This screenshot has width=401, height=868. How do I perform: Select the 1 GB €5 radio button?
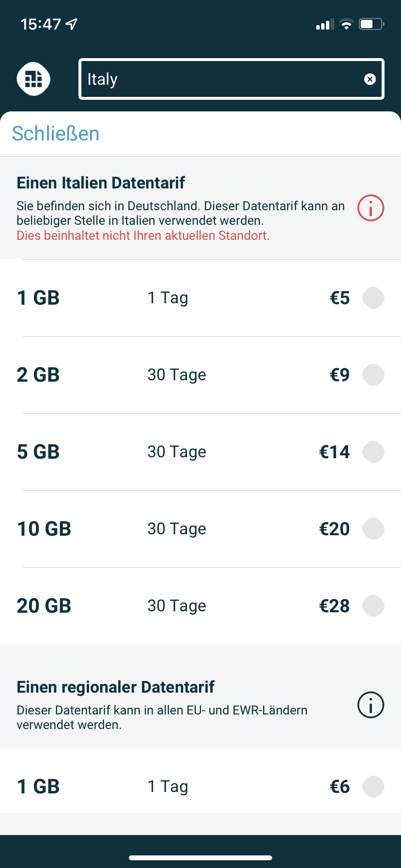click(373, 298)
